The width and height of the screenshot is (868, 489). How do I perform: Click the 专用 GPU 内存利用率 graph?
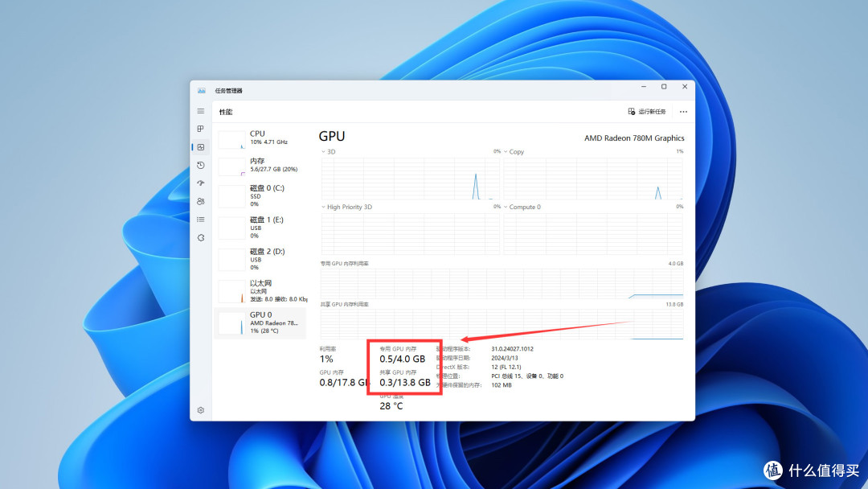click(502, 283)
